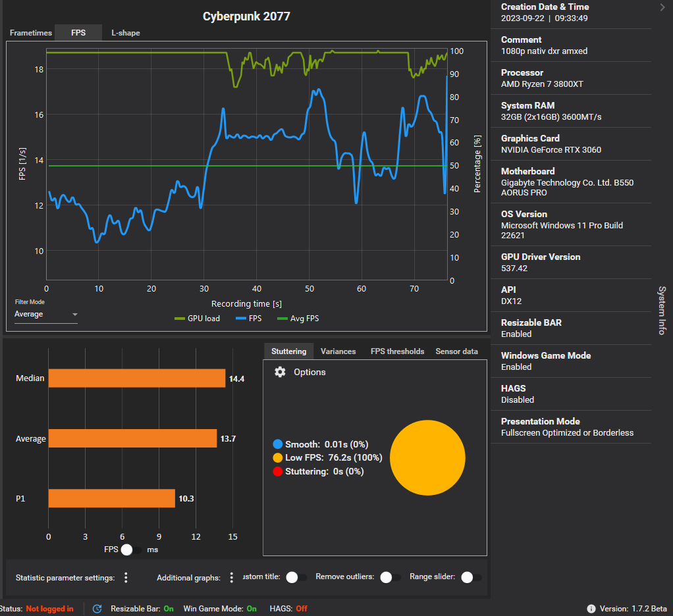Click Resizable Bar 'On' status text
Screen dimensions: 673x616
(169, 609)
